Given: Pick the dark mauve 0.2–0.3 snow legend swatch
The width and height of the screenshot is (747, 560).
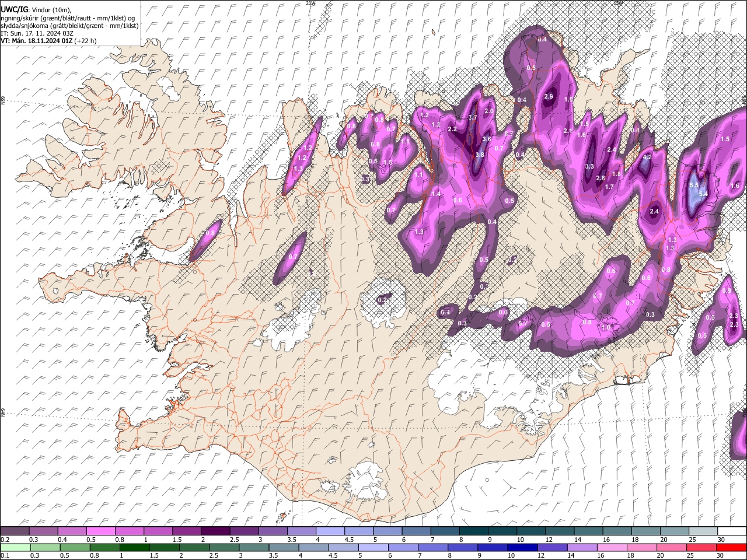Looking at the screenshot, I should pyautogui.click(x=15, y=531).
